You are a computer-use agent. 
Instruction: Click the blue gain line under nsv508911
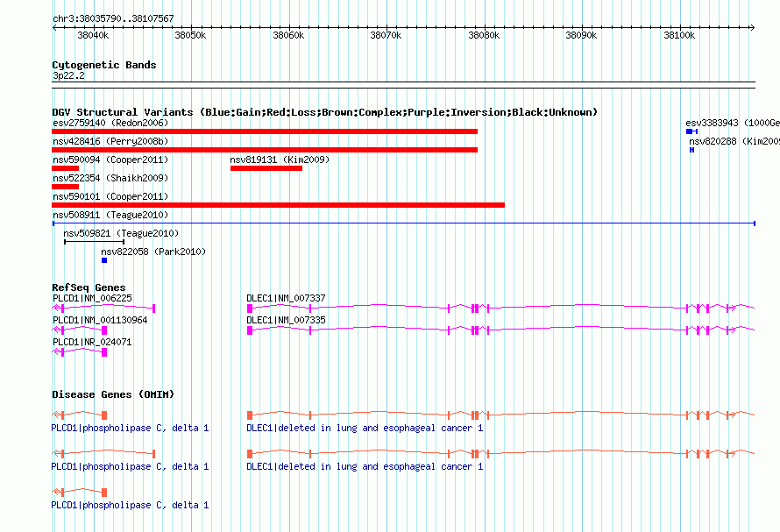tap(404, 223)
